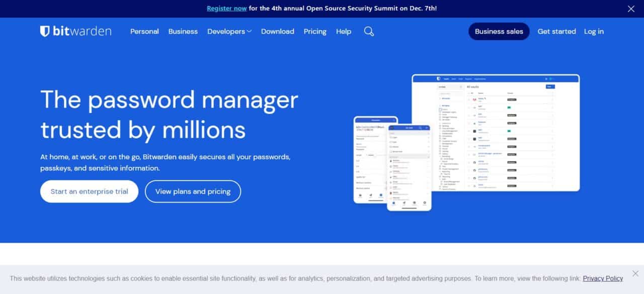The image size is (644, 294).
Task: Click the paragraph starting "At home, at work"
Action: [x=166, y=162]
